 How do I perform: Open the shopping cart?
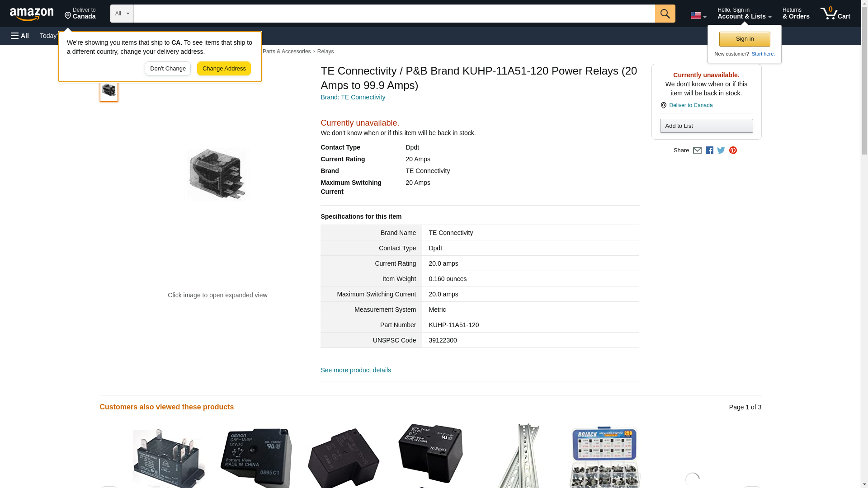[x=835, y=13]
